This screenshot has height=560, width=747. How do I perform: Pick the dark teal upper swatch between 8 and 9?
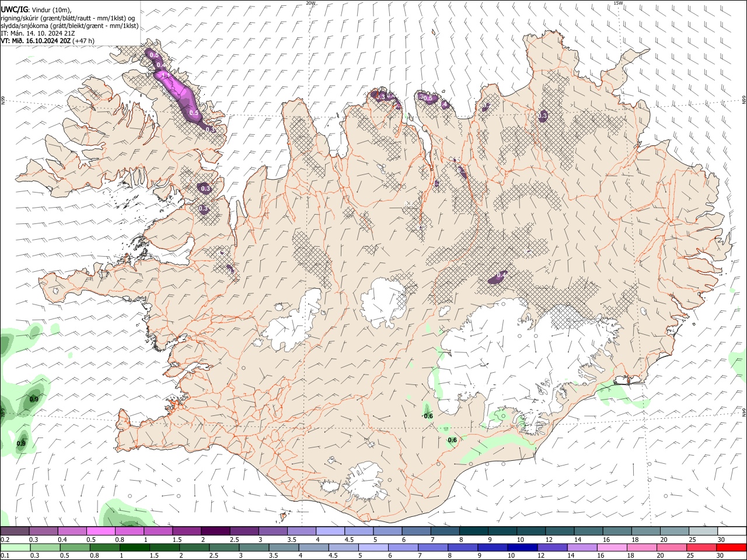click(x=473, y=531)
